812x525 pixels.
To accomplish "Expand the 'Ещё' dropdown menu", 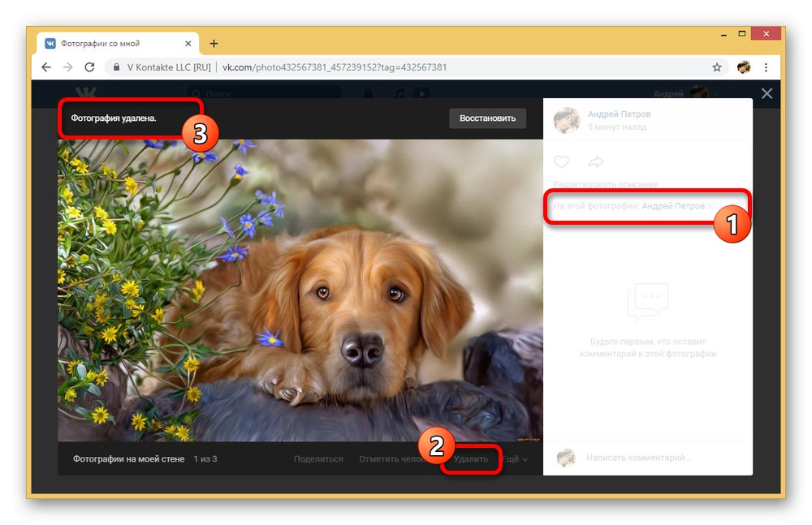I will pyautogui.click(x=515, y=458).
